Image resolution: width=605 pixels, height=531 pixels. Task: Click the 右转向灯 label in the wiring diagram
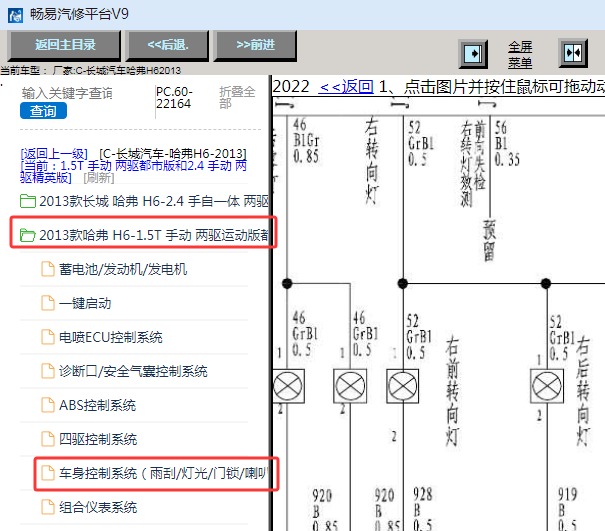click(372, 160)
